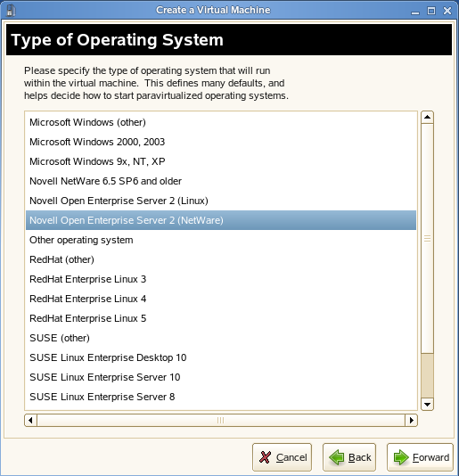The width and height of the screenshot is (459, 476).
Task: Click the virtual machine icon in title bar
Action: click(11, 11)
